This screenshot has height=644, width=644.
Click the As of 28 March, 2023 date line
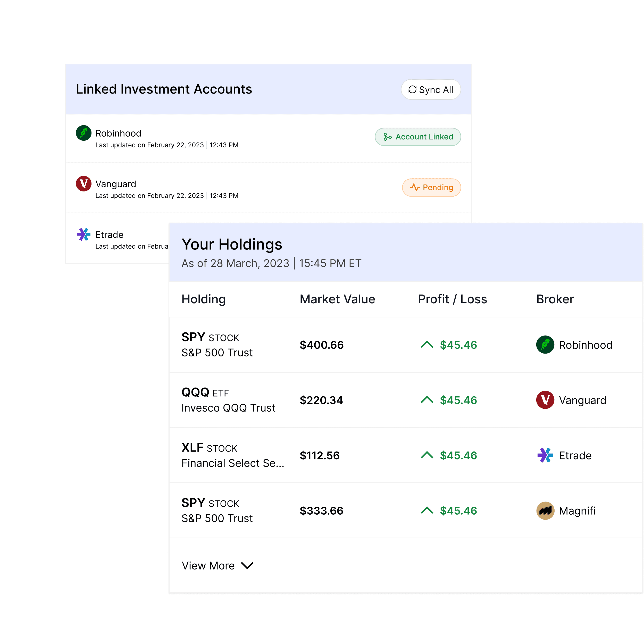(271, 263)
